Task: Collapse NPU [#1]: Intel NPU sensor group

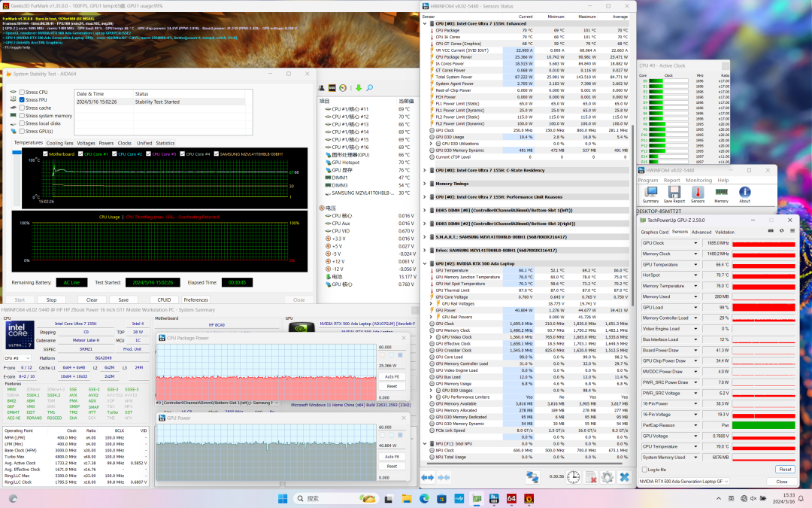Action: pyautogui.click(x=425, y=444)
